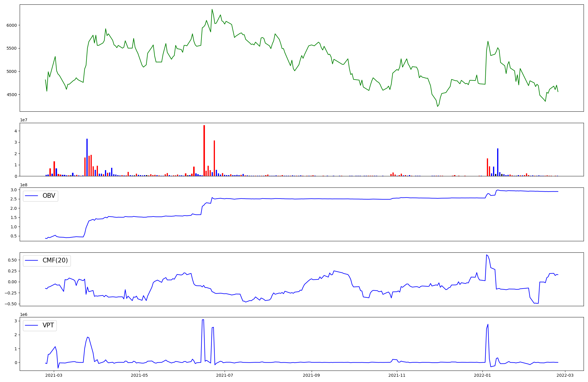588x382 pixels.
Task: Click the 2022-01 x-axis date label
Action: 482,375
